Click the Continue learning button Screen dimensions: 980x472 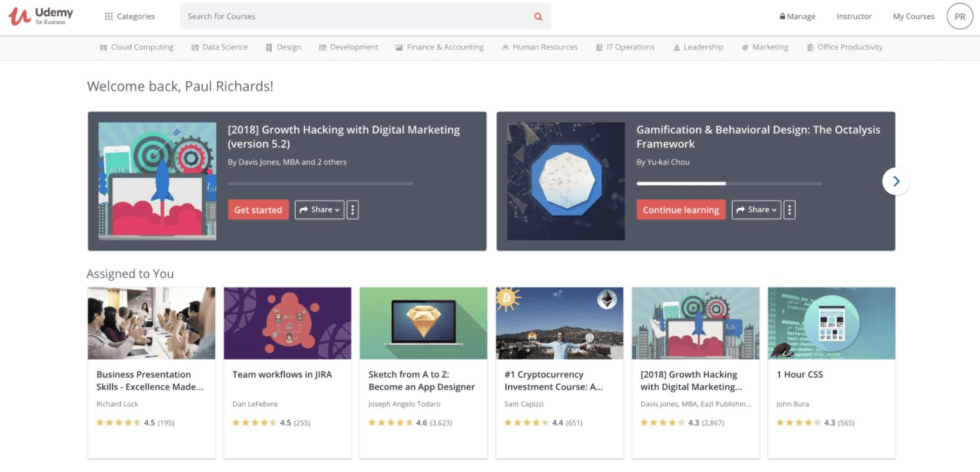[681, 210]
